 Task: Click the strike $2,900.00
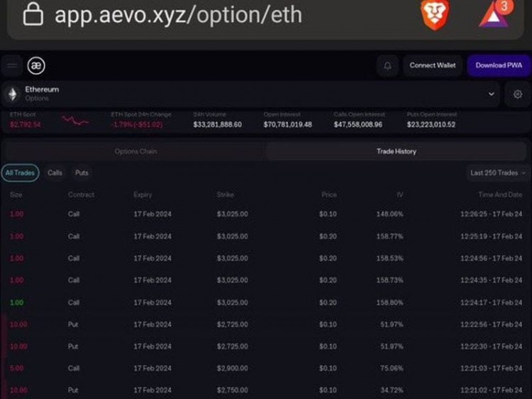(233, 368)
